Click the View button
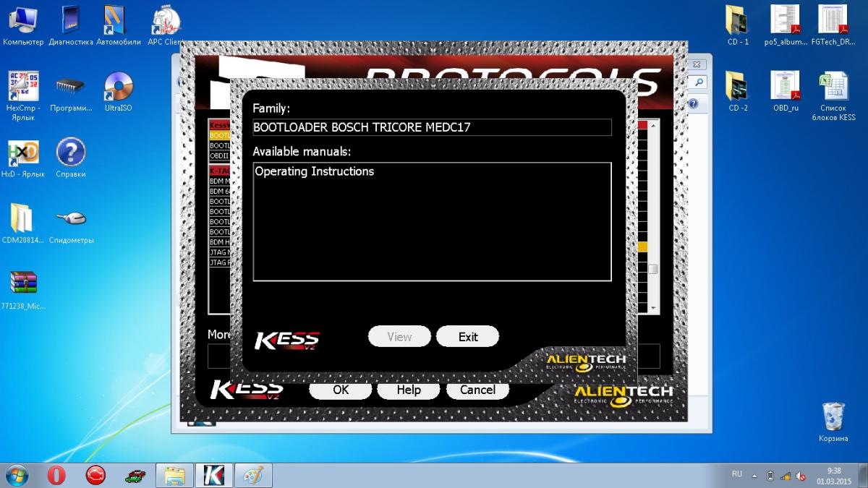 [x=399, y=337]
